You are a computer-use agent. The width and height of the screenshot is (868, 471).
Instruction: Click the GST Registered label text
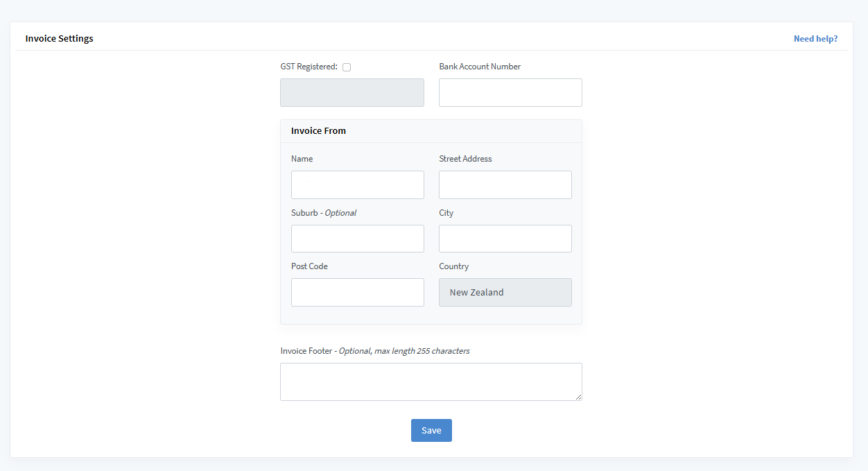(x=309, y=67)
